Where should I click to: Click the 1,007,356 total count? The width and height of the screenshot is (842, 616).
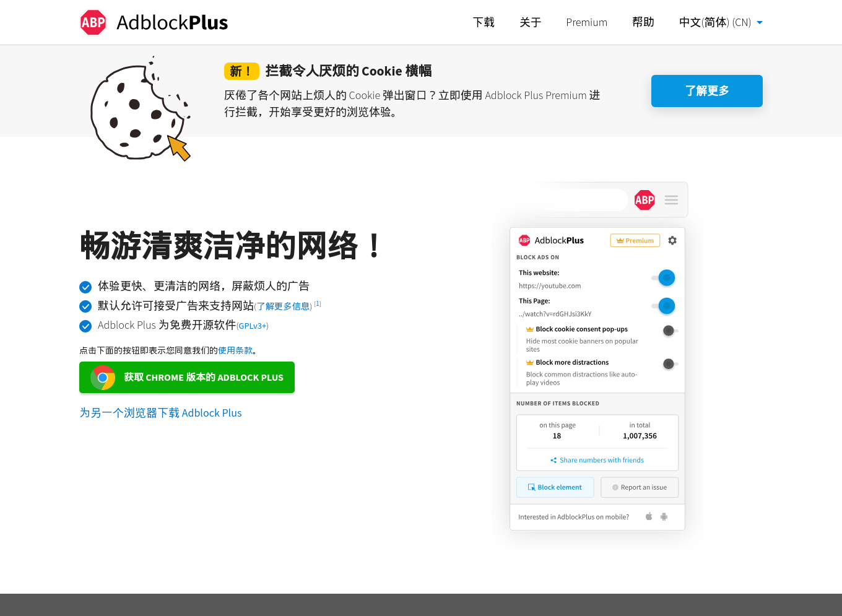640,436
